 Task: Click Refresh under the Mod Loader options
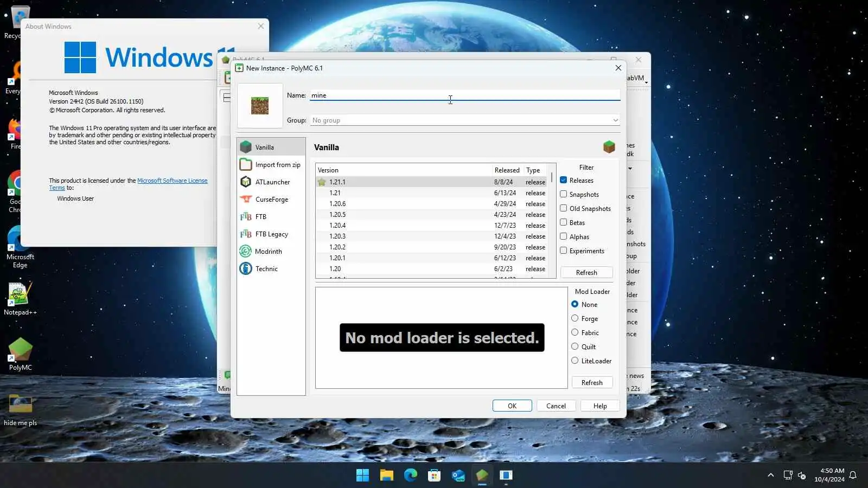(592, 382)
